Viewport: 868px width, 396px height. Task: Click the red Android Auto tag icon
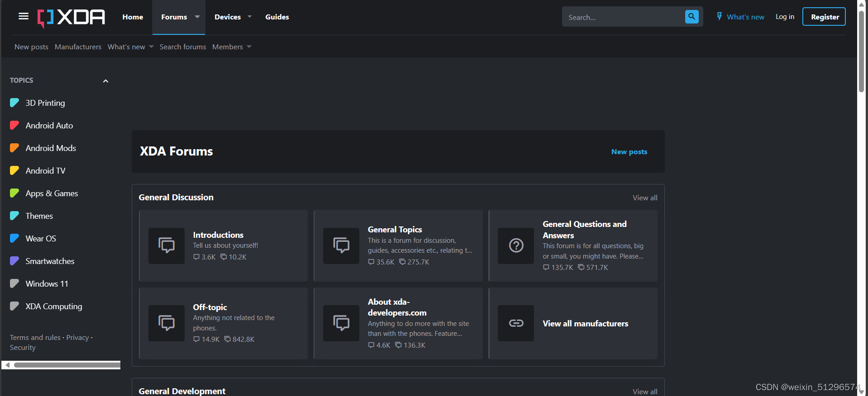click(x=14, y=125)
